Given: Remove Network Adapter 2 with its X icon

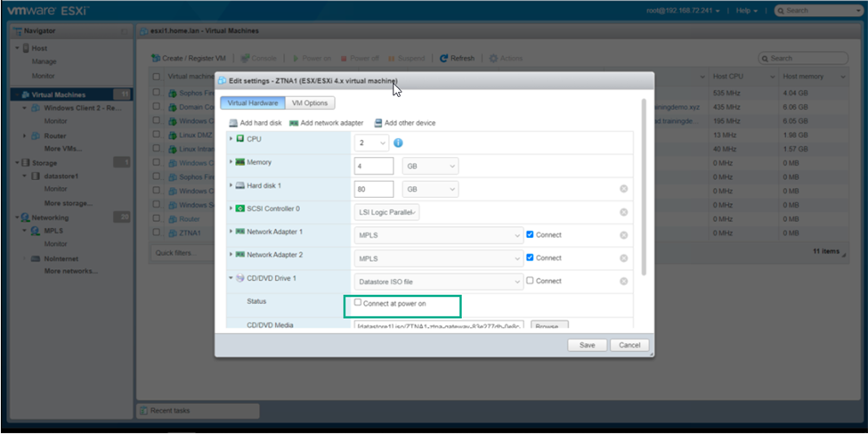Looking at the screenshot, I should [623, 258].
